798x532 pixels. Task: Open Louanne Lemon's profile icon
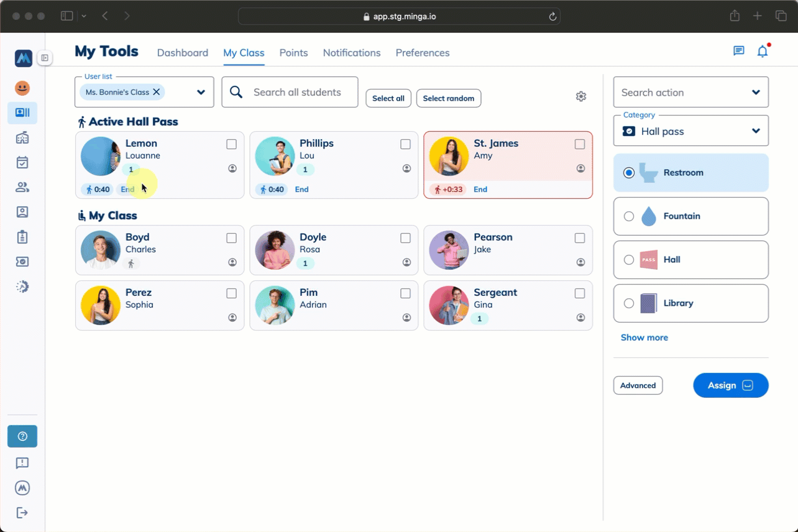click(232, 168)
